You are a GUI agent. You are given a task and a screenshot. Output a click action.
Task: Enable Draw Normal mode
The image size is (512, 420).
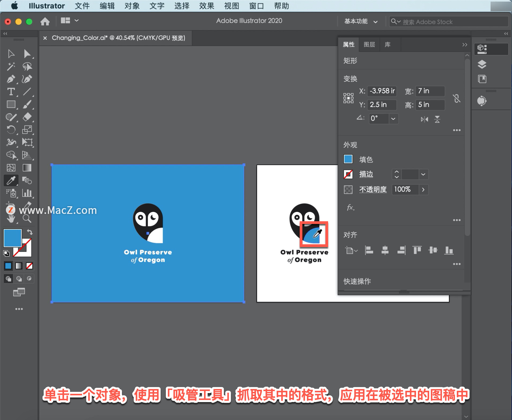tap(8, 279)
